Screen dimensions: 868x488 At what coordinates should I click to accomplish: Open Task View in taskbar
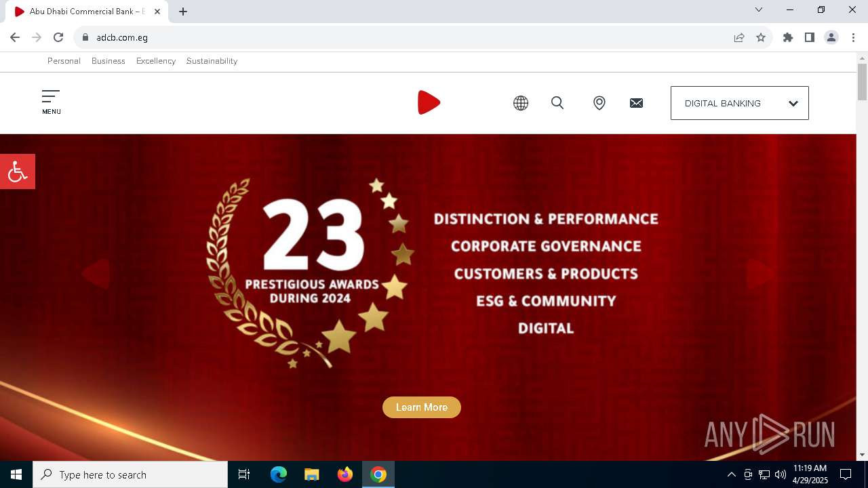pyautogui.click(x=244, y=474)
